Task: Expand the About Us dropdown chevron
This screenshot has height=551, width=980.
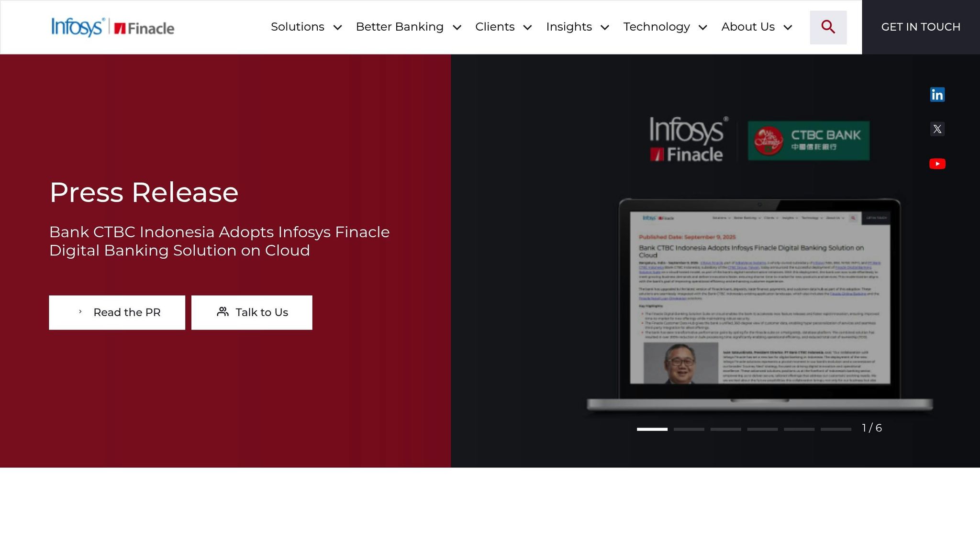Action: click(x=788, y=28)
